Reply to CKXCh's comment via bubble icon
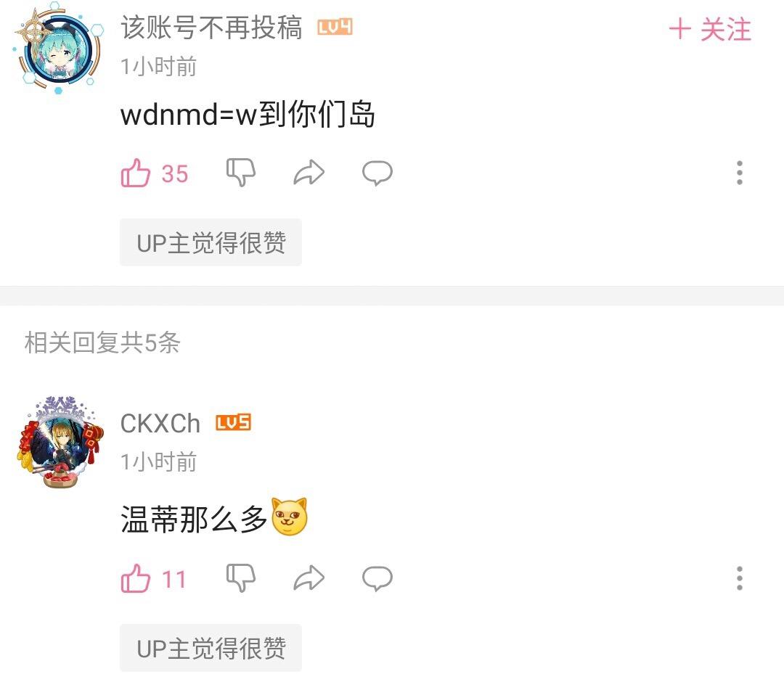 [x=377, y=578]
